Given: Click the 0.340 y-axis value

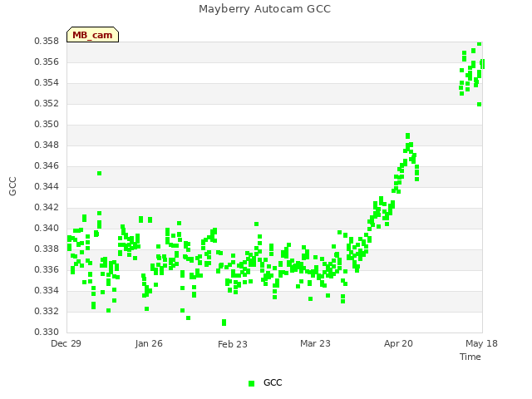Looking at the screenshot, I should [47, 229].
